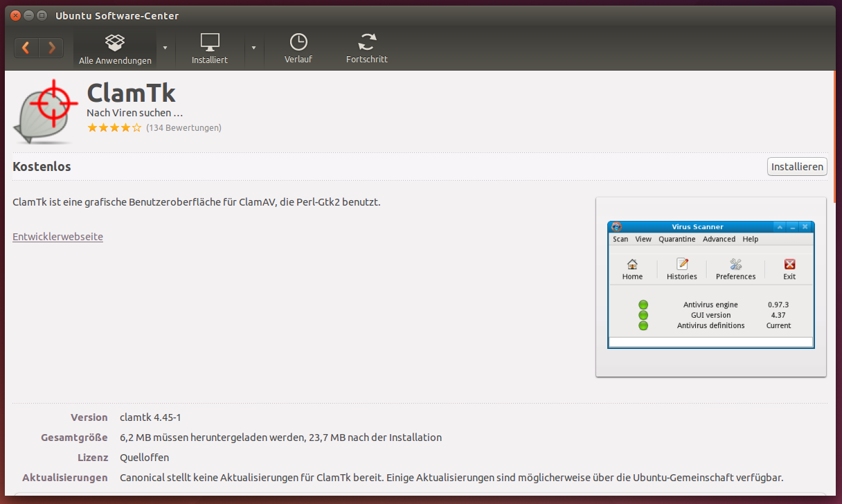The height and width of the screenshot is (504, 842).
Task: Click the Aktualisierungen Canonical notice text
Action: click(x=451, y=478)
